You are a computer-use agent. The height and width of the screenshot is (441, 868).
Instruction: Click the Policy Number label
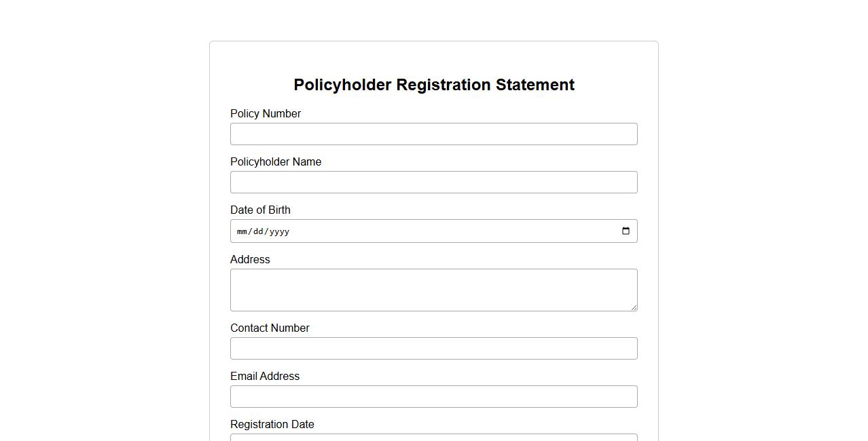[x=266, y=114]
